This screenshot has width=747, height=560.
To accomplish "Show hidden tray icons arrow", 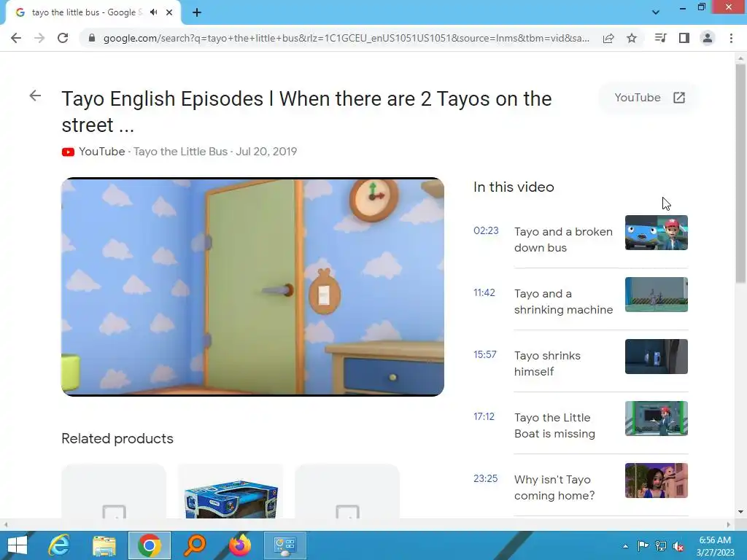I will click(x=625, y=546).
